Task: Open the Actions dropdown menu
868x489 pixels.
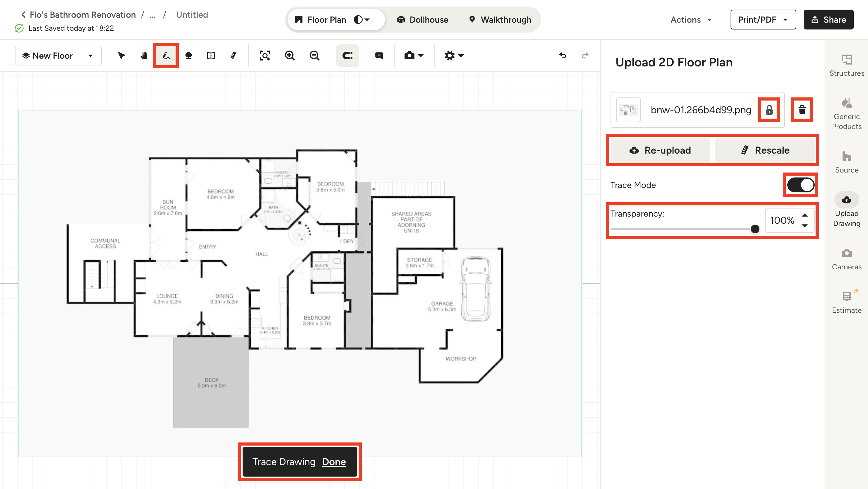Action: coord(691,20)
